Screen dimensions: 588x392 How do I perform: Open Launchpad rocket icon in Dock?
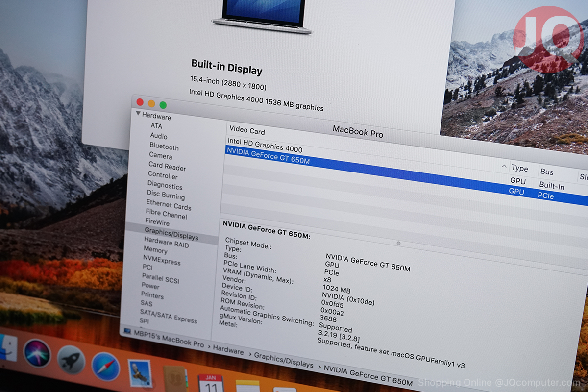click(72, 360)
